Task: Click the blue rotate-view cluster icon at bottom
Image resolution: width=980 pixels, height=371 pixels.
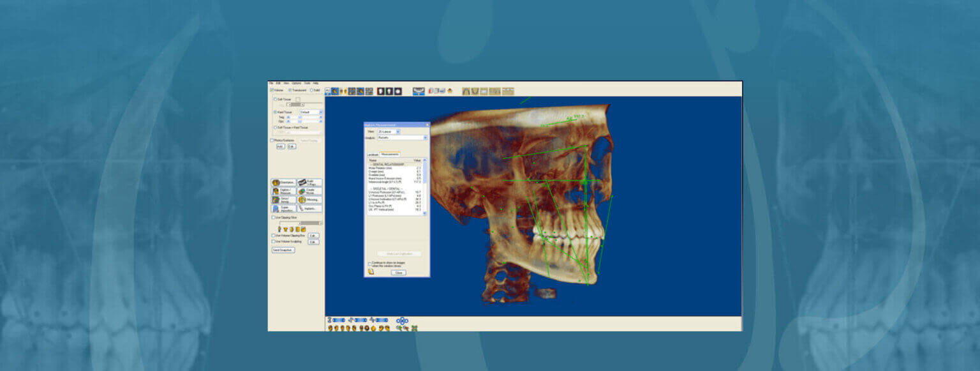Action: [x=402, y=321]
